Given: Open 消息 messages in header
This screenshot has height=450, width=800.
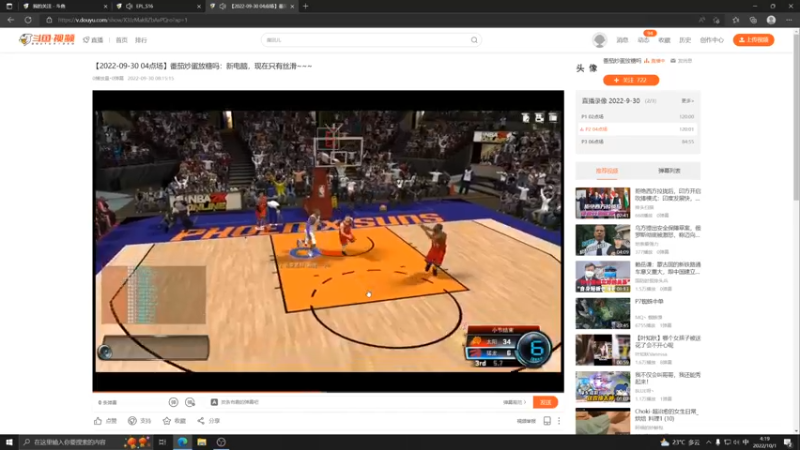Looking at the screenshot, I should pos(622,40).
